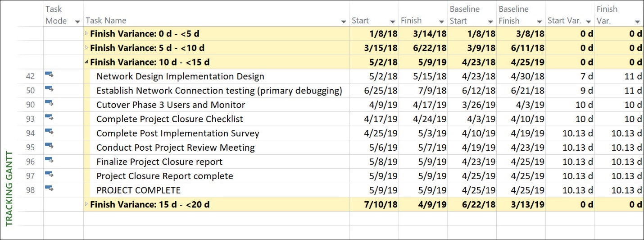Click task mode icon for row 42
Viewport: 644px width, 240px height.
(50, 75)
